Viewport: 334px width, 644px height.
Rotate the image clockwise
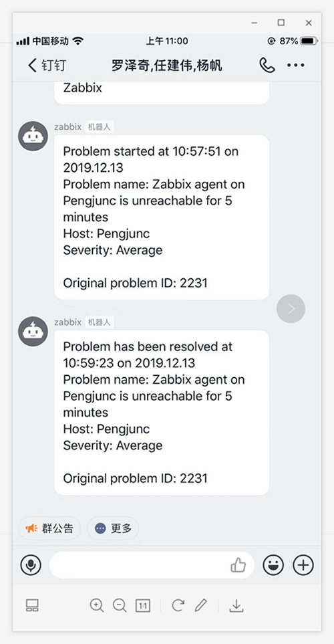click(x=178, y=605)
